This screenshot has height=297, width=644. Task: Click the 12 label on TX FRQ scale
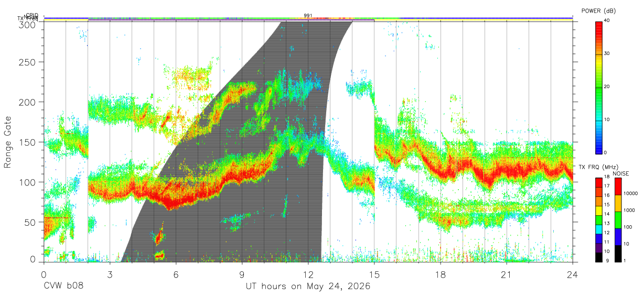[606, 233]
